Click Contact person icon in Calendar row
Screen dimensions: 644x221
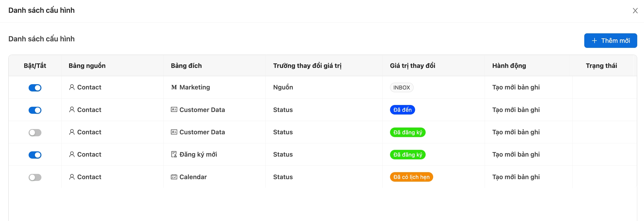72,177
